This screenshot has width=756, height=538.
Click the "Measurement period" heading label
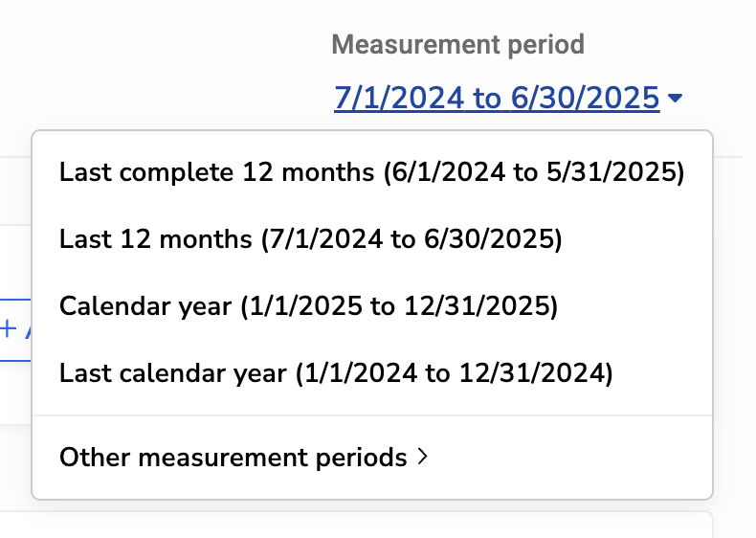point(457,44)
